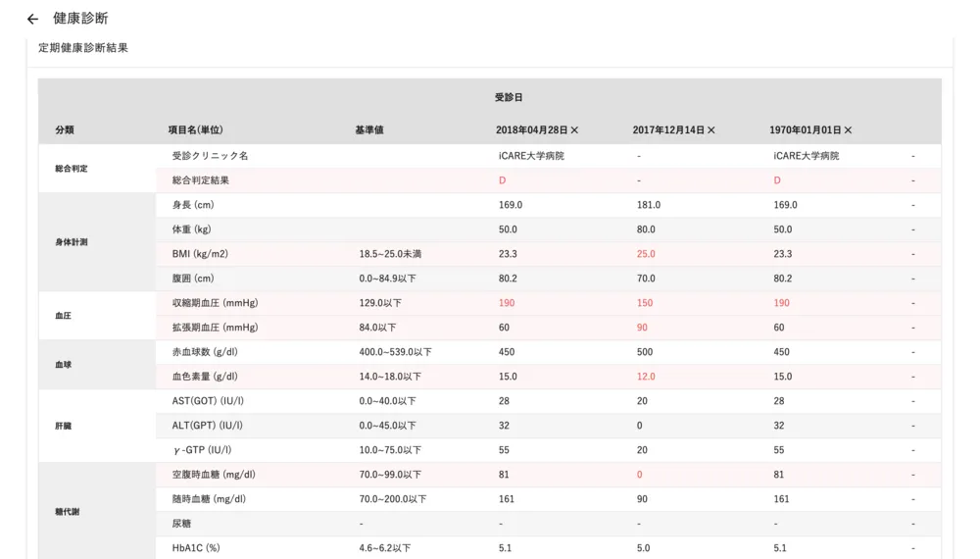Select the 定期健康診断結果 section heading
Screen dimensions: 980x559
click(83, 47)
